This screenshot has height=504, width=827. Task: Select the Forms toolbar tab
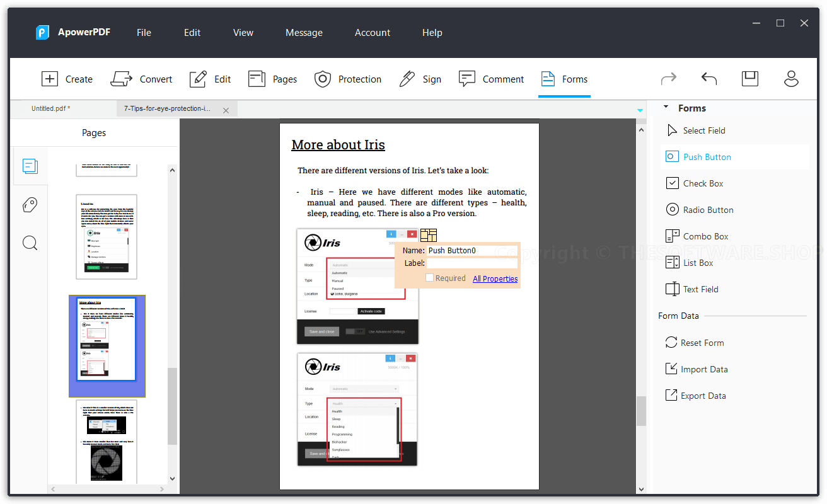[564, 79]
